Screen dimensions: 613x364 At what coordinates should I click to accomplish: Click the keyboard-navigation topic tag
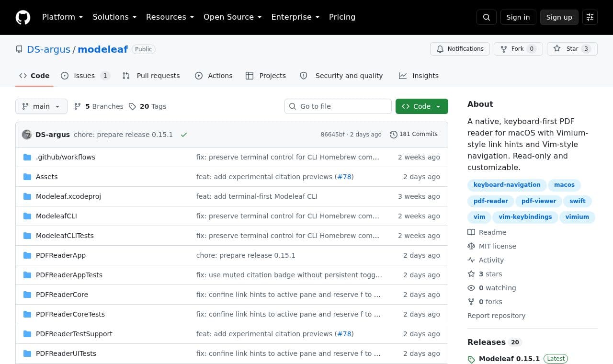(507, 185)
